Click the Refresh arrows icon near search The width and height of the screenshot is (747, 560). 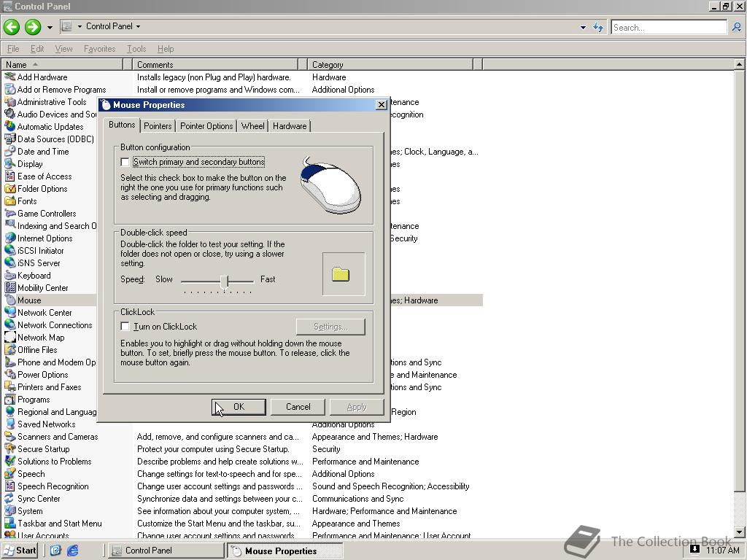[598, 27]
